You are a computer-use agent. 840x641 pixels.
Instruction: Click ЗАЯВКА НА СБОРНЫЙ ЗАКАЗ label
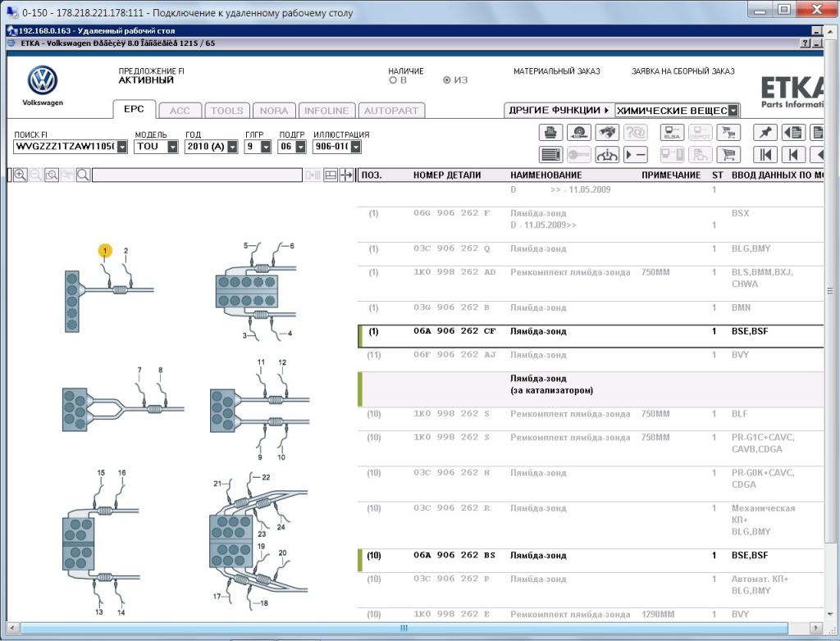tap(683, 71)
